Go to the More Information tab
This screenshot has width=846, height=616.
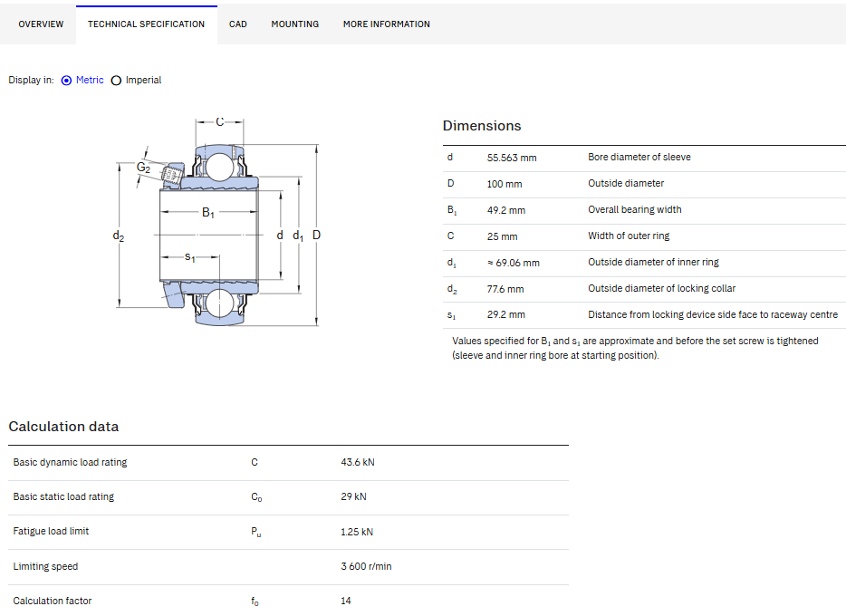(386, 24)
